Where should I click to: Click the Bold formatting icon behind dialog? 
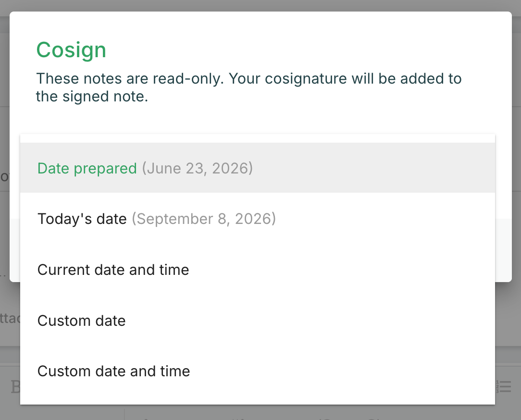[x=15, y=387]
